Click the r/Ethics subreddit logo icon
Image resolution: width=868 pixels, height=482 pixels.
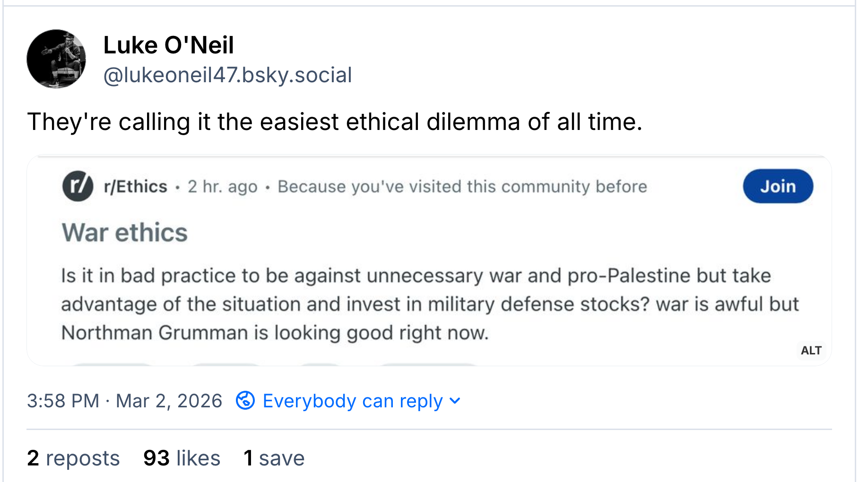78,186
